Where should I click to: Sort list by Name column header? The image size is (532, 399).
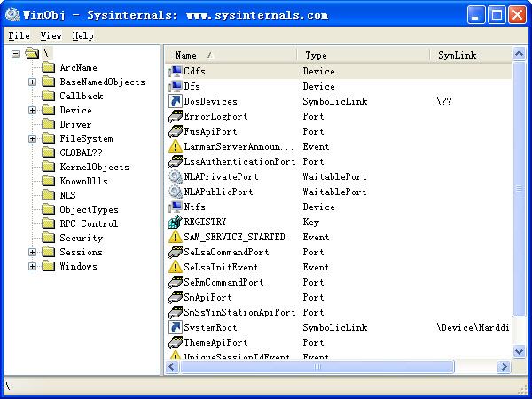(x=231, y=55)
